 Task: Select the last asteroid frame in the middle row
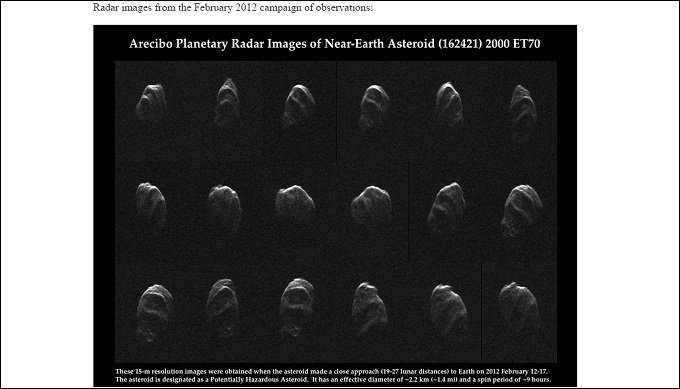coord(522,211)
